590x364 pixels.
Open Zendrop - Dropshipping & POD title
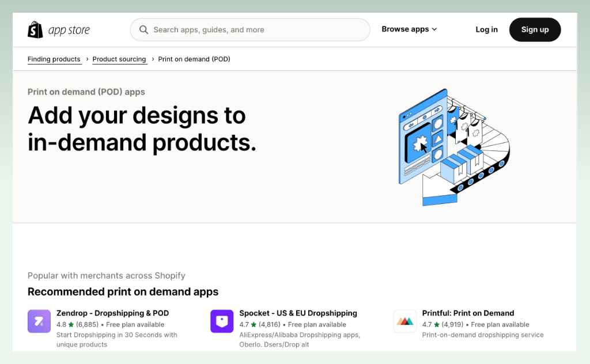click(x=112, y=313)
